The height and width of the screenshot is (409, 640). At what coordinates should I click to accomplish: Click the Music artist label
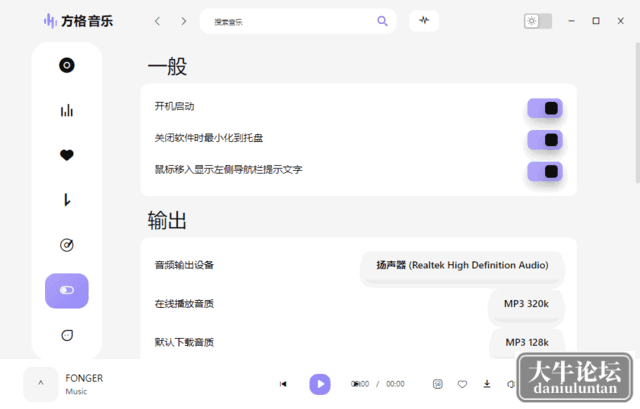76,391
